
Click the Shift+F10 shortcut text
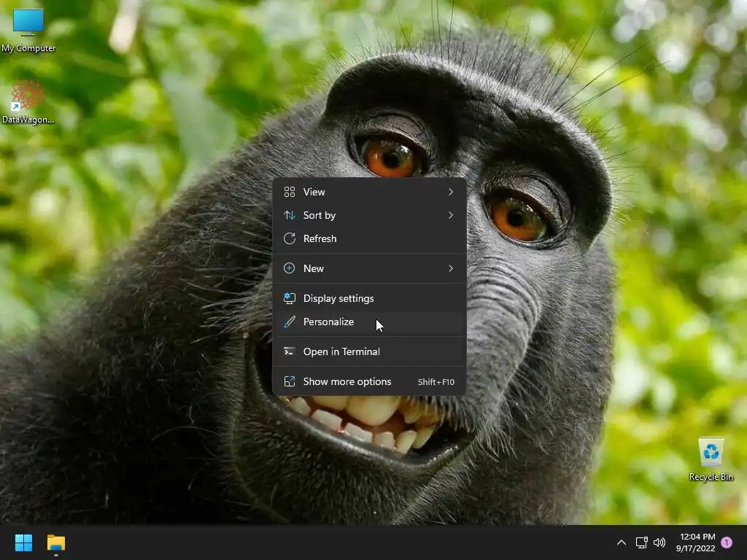(x=436, y=382)
